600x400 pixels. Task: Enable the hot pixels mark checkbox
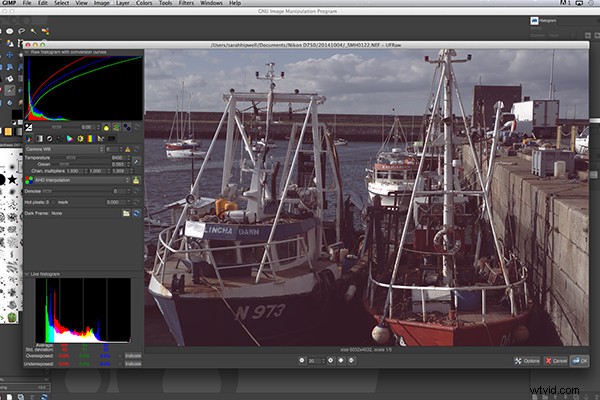click(x=54, y=202)
